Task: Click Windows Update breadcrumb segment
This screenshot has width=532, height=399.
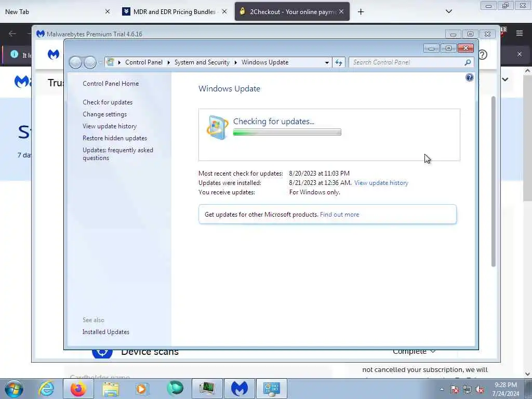Action: point(265,62)
